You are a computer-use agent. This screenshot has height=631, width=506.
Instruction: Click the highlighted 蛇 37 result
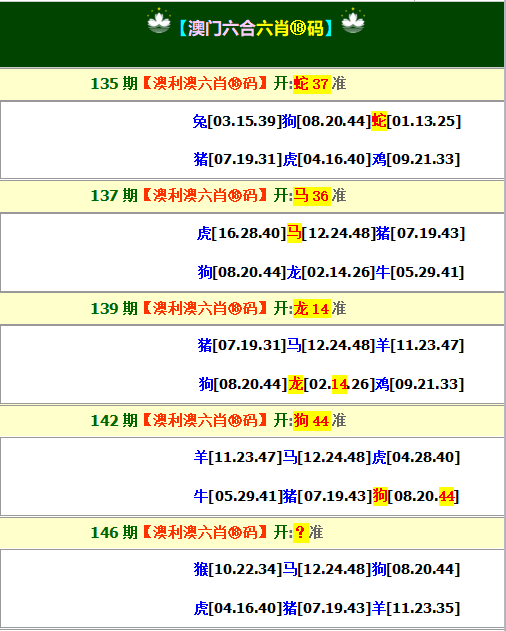pyautogui.click(x=312, y=84)
